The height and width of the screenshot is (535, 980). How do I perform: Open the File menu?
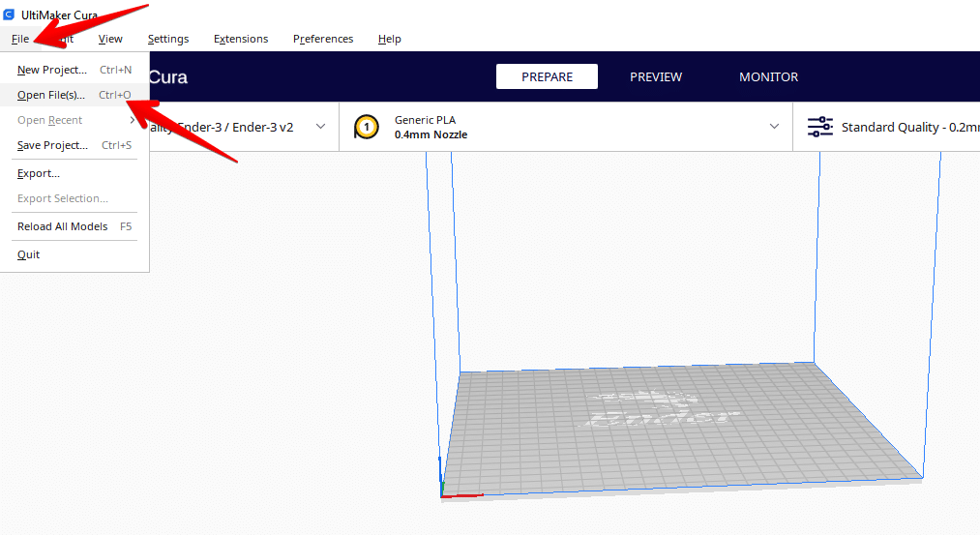(x=20, y=39)
